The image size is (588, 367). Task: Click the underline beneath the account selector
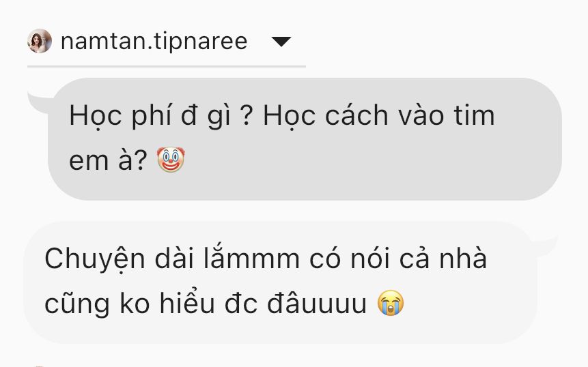(x=167, y=66)
